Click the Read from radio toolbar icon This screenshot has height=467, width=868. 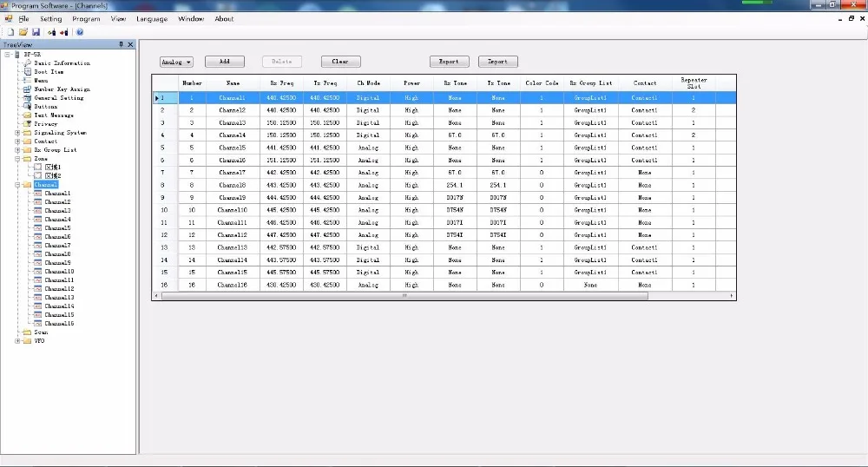51,32
